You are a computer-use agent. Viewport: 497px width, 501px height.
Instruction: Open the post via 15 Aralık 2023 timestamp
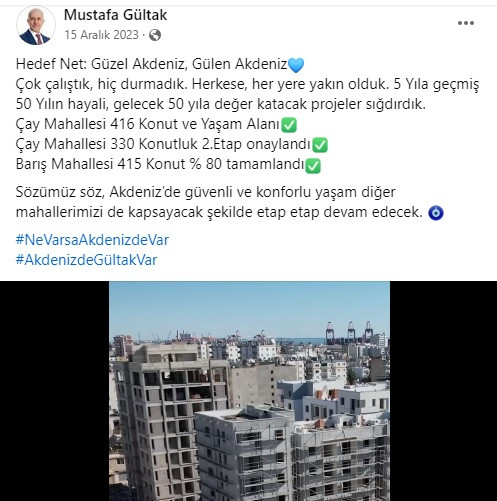pyautogui.click(x=101, y=35)
